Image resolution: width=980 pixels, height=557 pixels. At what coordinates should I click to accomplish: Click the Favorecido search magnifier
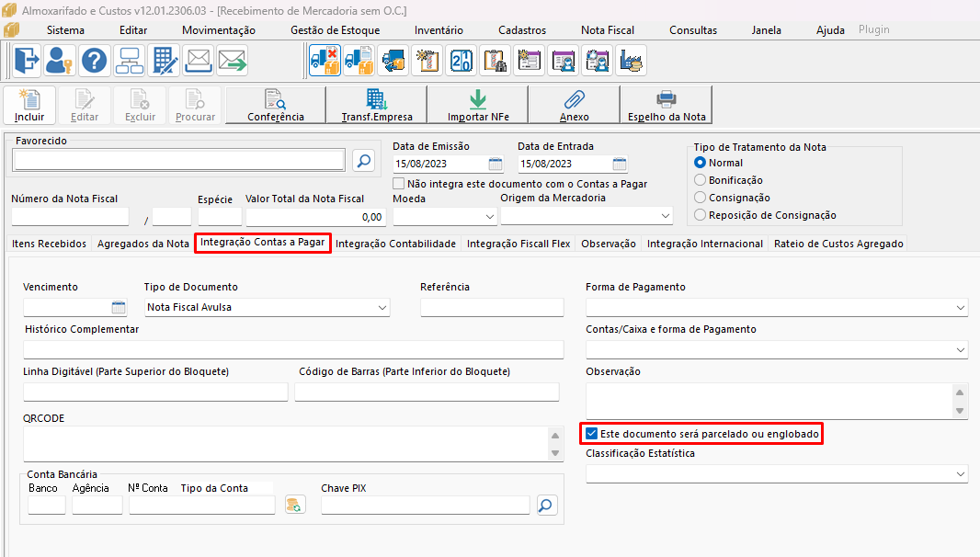click(x=364, y=161)
